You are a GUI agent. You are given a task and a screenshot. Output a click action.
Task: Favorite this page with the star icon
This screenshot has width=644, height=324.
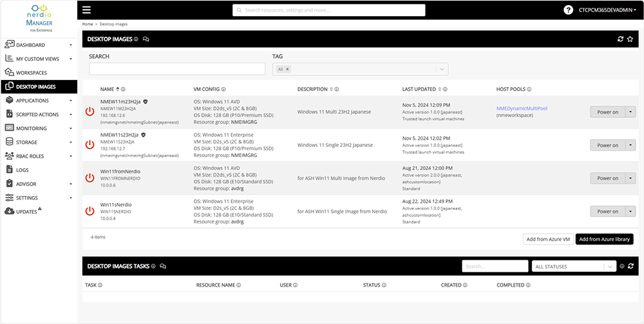tap(630, 39)
